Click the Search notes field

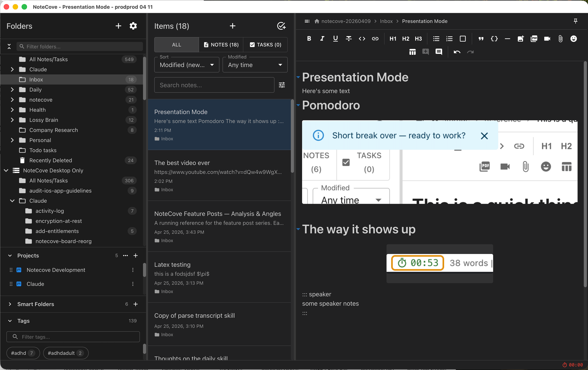click(x=214, y=85)
